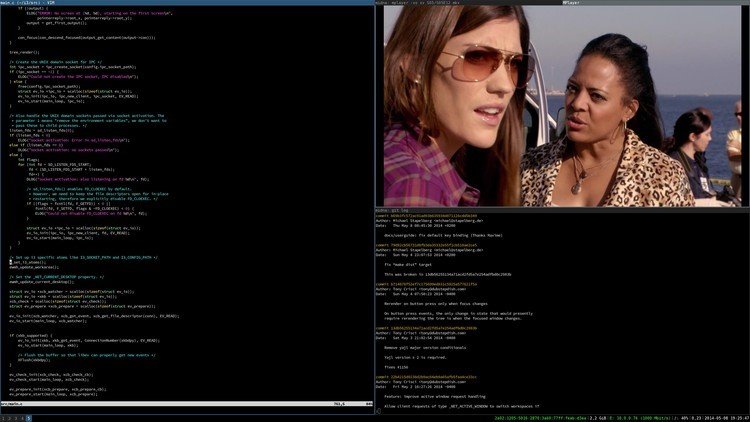The width and height of the screenshot is (750, 422).
Task: Click the x_set_i3_atoms() line in vim
Action: [28, 262]
